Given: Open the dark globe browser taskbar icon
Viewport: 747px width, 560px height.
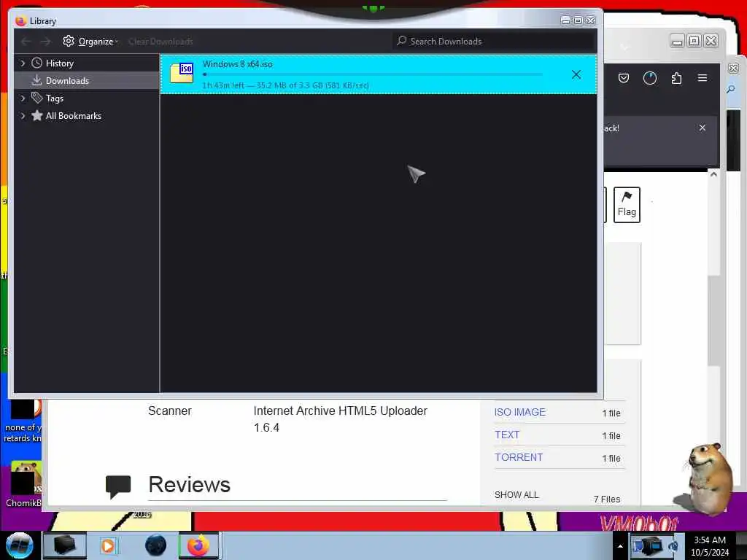Looking at the screenshot, I should [x=156, y=545].
